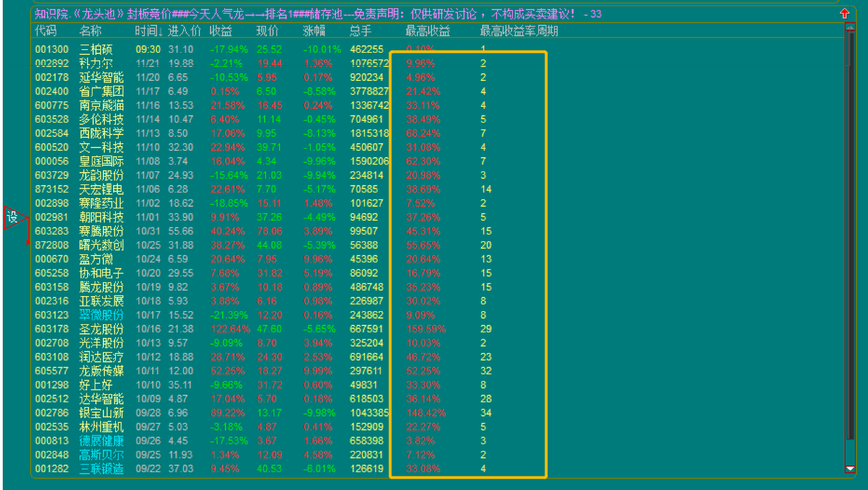This screenshot has height=490, width=868.
Task: Select stock name 银宝山新
Action: tap(101, 413)
